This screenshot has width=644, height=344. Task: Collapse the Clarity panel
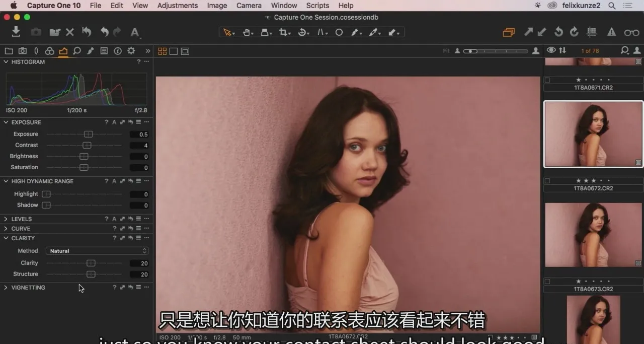tap(6, 238)
